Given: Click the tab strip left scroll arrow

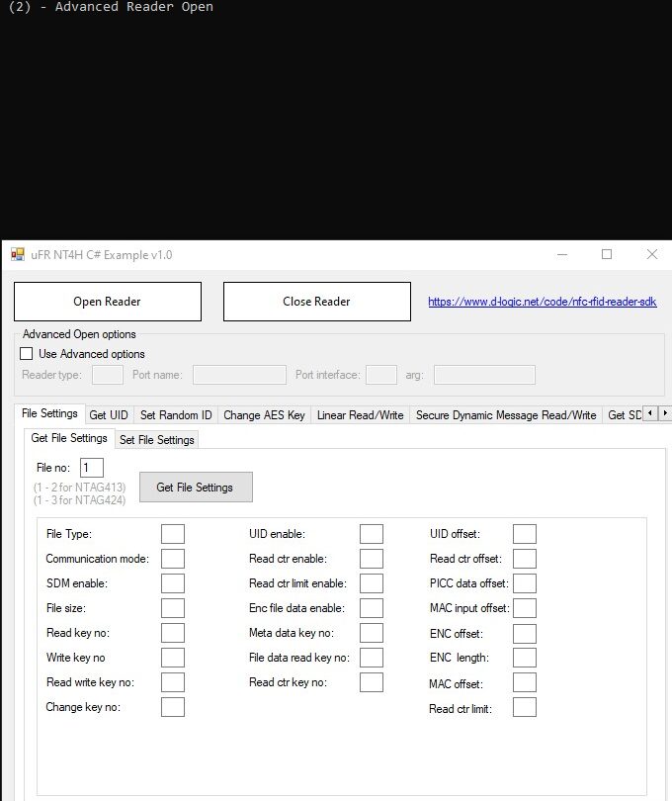Looking at the screenshot, I should (649, 412).
